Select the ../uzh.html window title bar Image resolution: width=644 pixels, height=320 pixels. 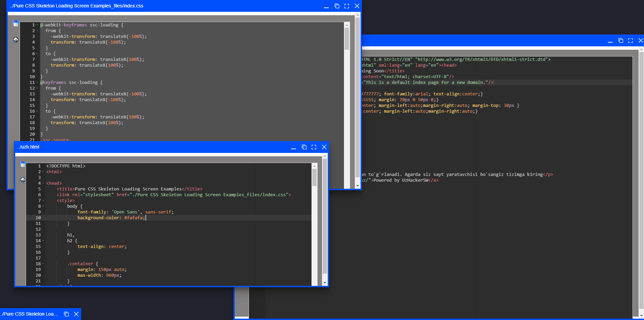135,147
